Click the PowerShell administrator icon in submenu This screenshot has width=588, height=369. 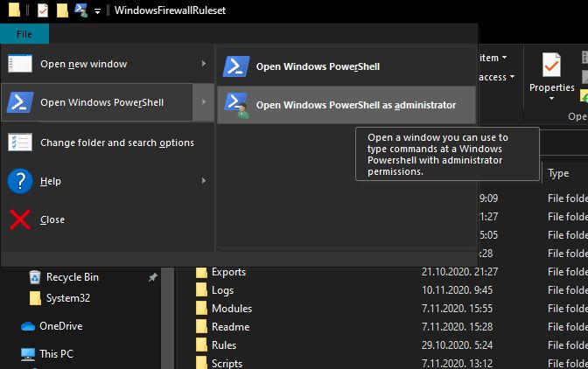pos(237,106)
